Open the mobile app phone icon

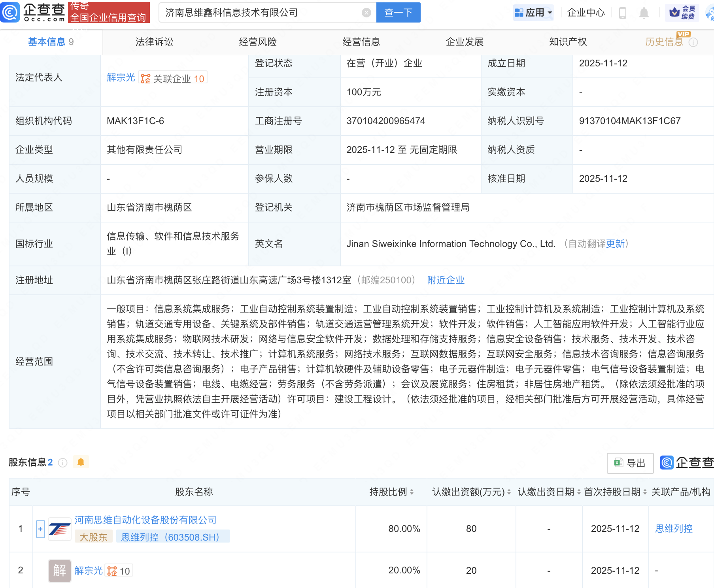(x=622, y=13)
